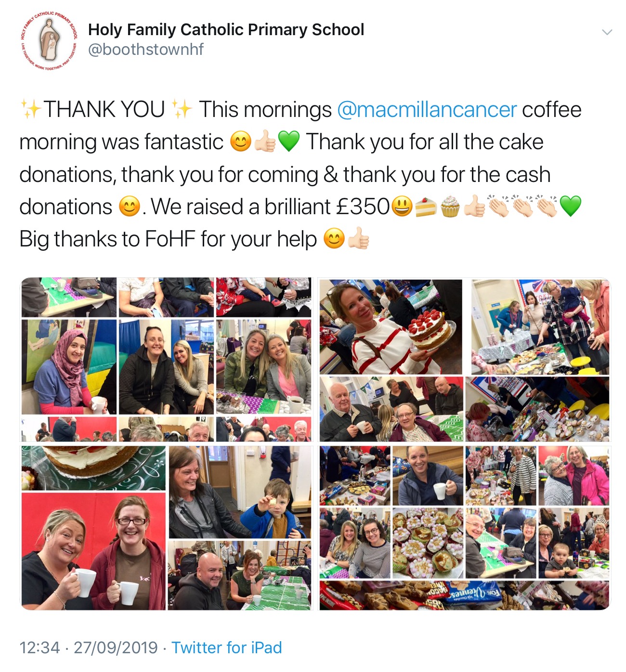Click the green heart emoji after £350

click(x=571, y=207)
